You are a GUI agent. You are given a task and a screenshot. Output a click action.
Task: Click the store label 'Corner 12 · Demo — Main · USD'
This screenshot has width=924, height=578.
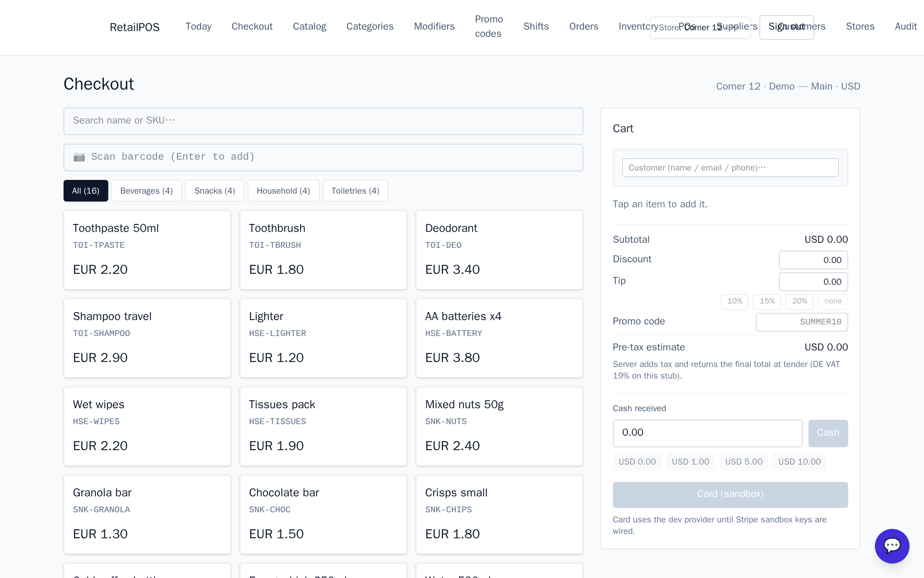click(788, 86)
